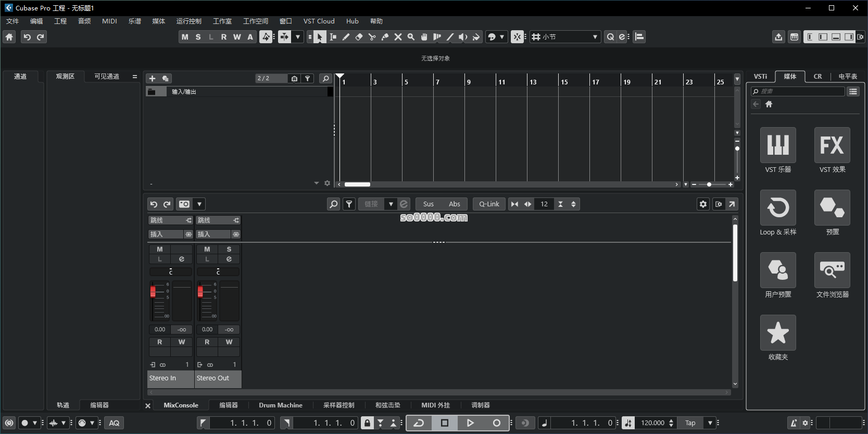Toggle global Mute M state button
Screen dimensions: 868x434
click(x=185, y=37)
